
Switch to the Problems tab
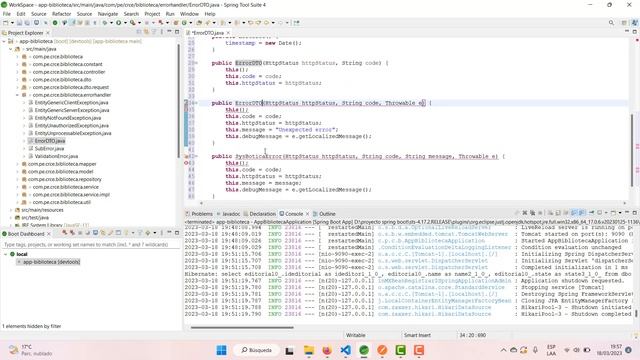(x=199, y=214)
